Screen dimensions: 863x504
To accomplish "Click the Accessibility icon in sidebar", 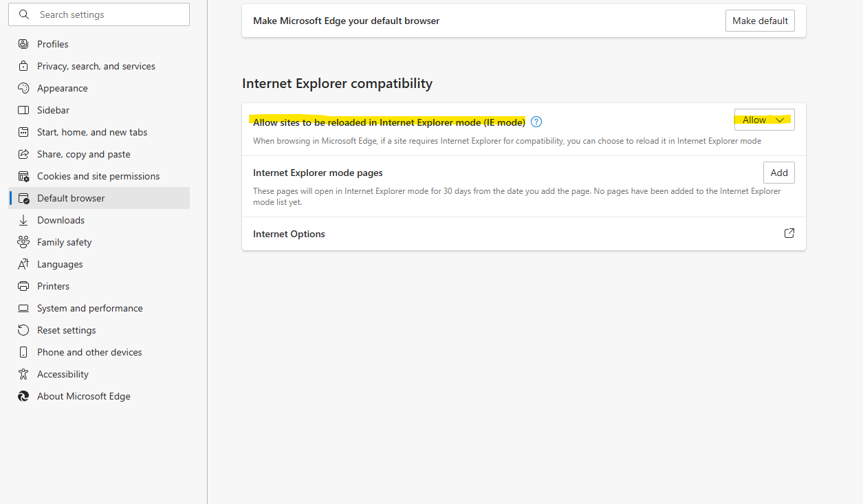I will pyautogui.click(x=23, y=374).
